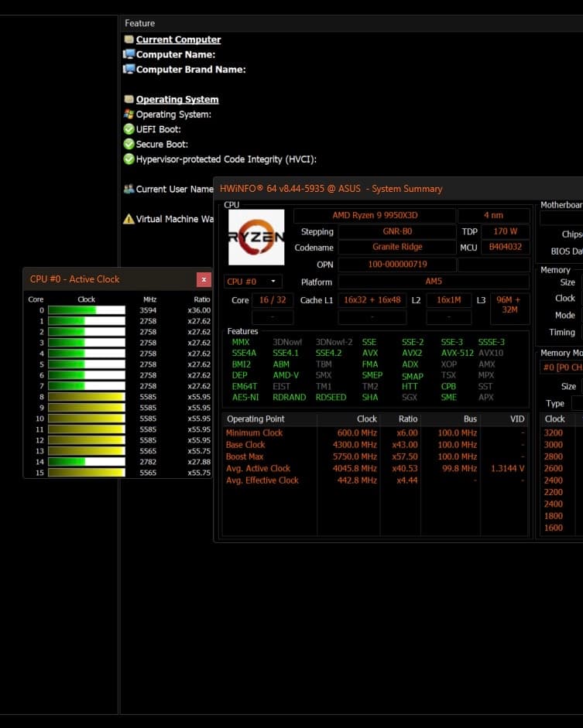Click the Core 0 ratio x36.00
Screen dimensions: 583x728
coord(199,310)
